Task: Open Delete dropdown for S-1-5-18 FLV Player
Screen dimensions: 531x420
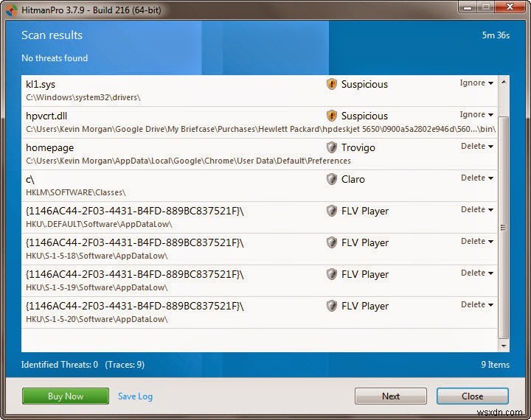Action: [477, 241]
